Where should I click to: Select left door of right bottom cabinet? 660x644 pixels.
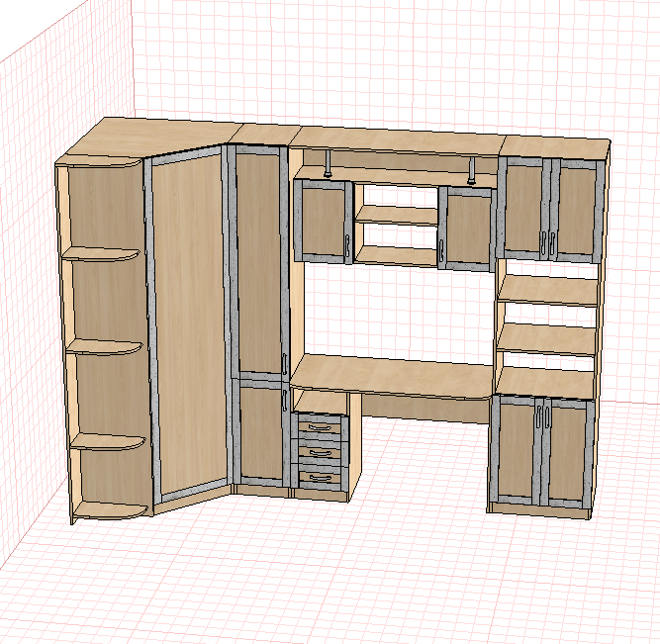coord(517,449)
